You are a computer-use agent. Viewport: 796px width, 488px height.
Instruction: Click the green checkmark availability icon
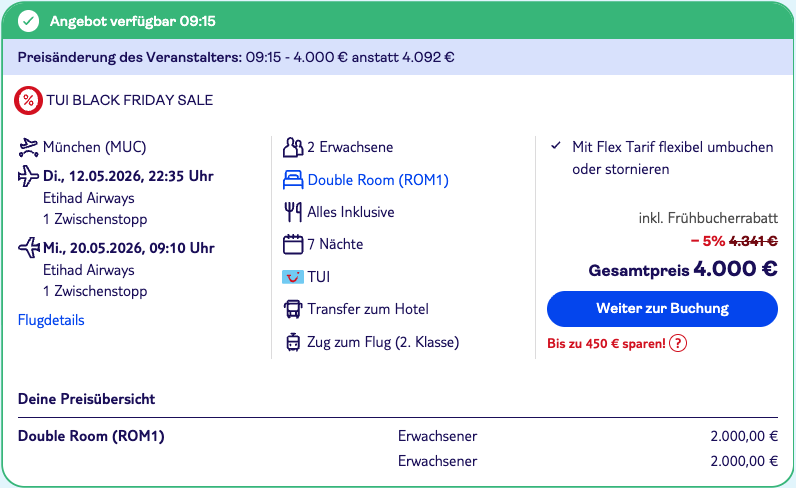tap(29, 21)
